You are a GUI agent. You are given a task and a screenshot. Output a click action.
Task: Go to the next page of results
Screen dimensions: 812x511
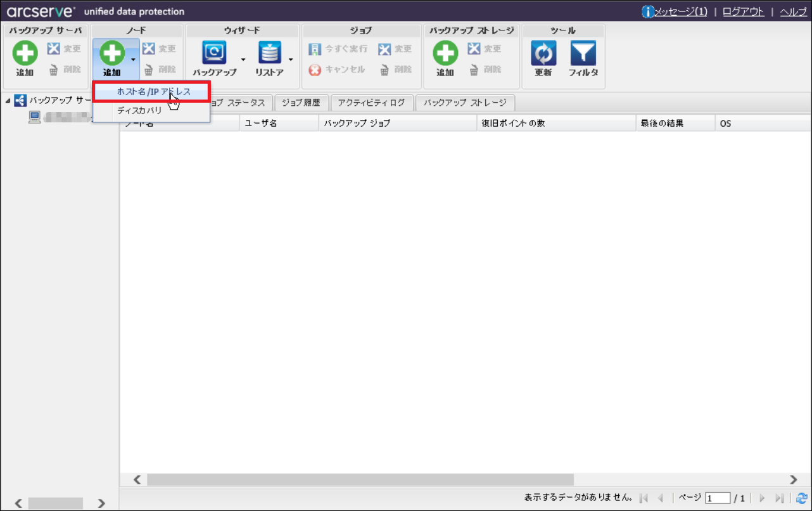click(763, 498)
